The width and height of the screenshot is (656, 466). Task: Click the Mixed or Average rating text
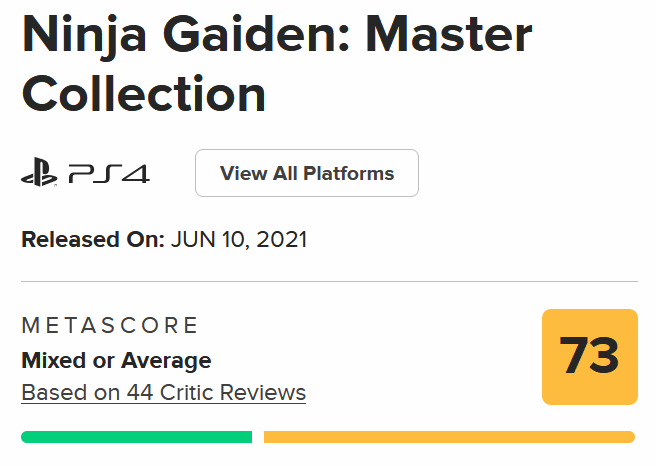(x=116, y=360)
